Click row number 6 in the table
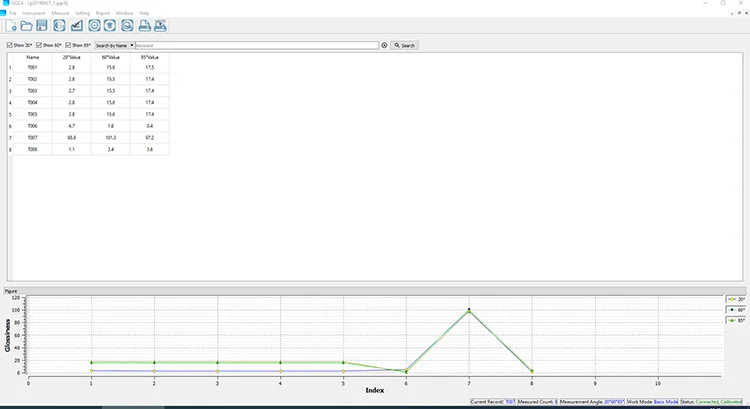The height and width of the screenshot is (409, 750). click(x=10, y=126)
